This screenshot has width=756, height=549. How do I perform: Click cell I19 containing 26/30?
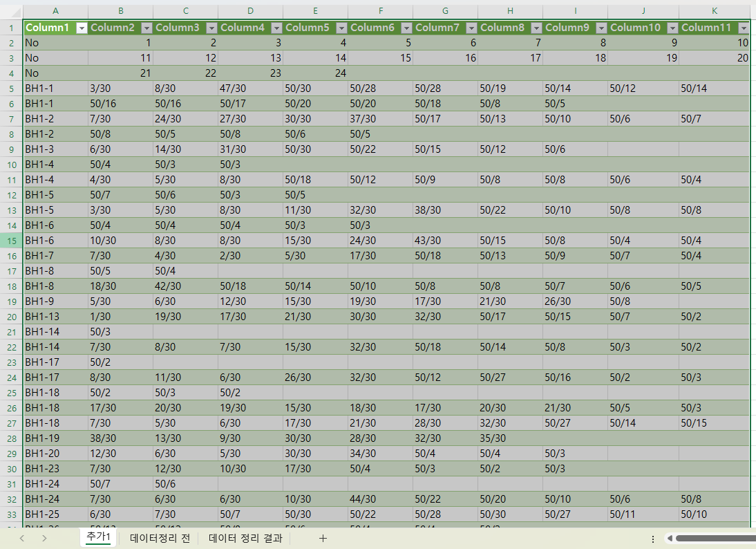tap(575, 301)
